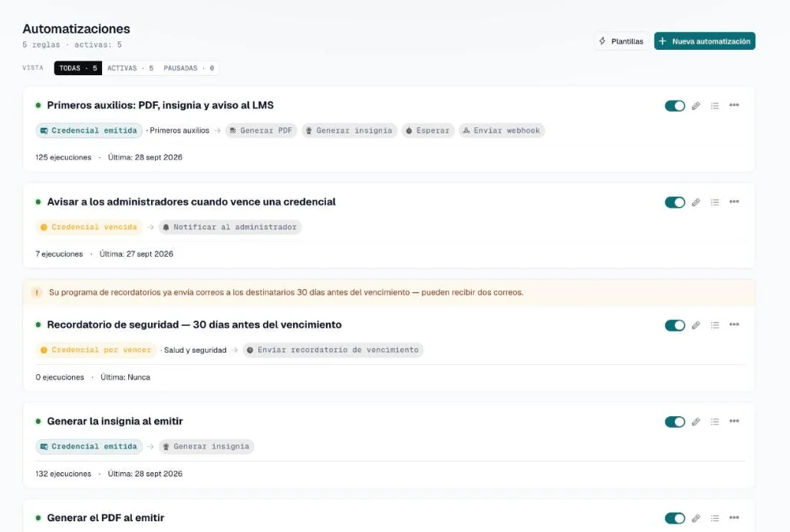Click Generar insignia chip in Generar la insignia rule
The height and width of the screenshot is (532, 790).
[x=206, y=446]
